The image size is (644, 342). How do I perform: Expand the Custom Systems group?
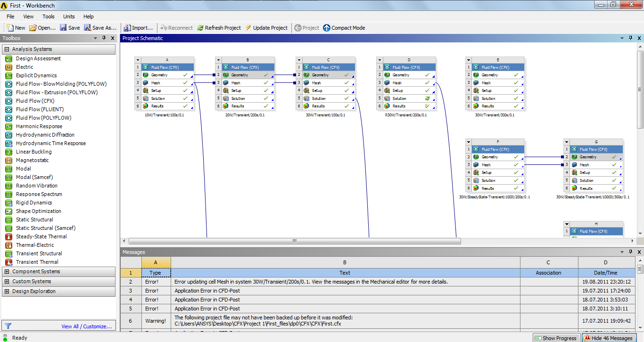pos(7,281)
